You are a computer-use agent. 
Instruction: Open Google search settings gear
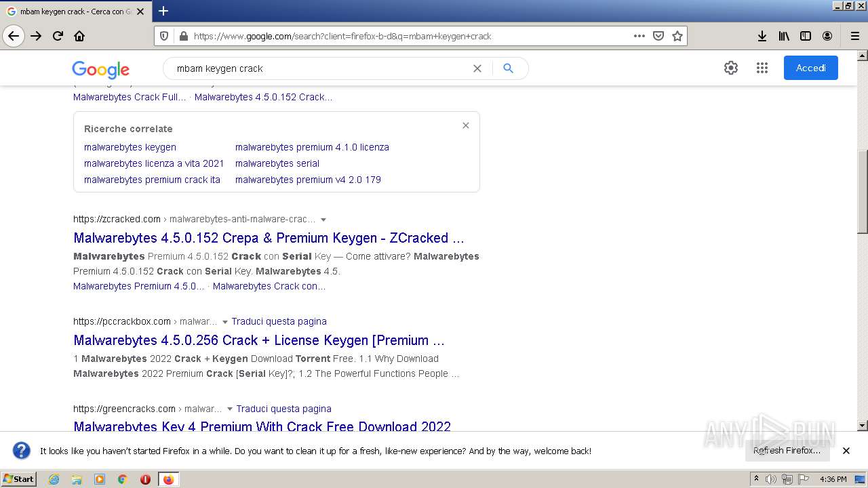click(730, 68)
